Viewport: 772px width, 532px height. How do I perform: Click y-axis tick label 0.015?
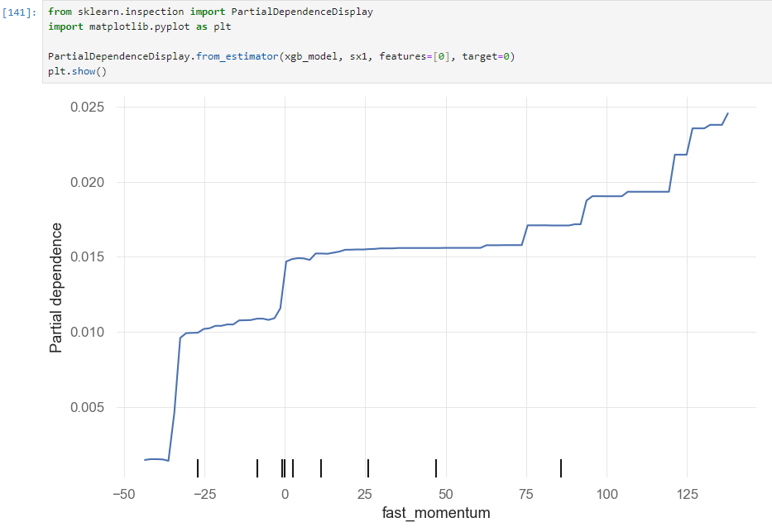pos(87,256)
